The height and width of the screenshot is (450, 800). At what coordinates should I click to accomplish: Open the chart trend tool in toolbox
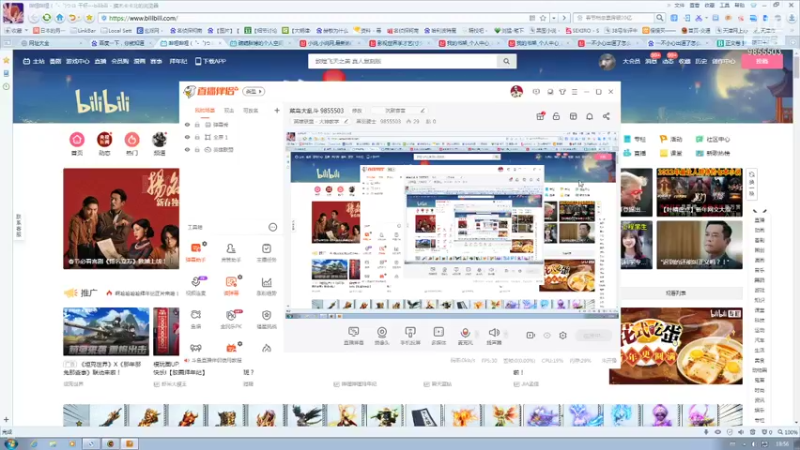point(266,286)
